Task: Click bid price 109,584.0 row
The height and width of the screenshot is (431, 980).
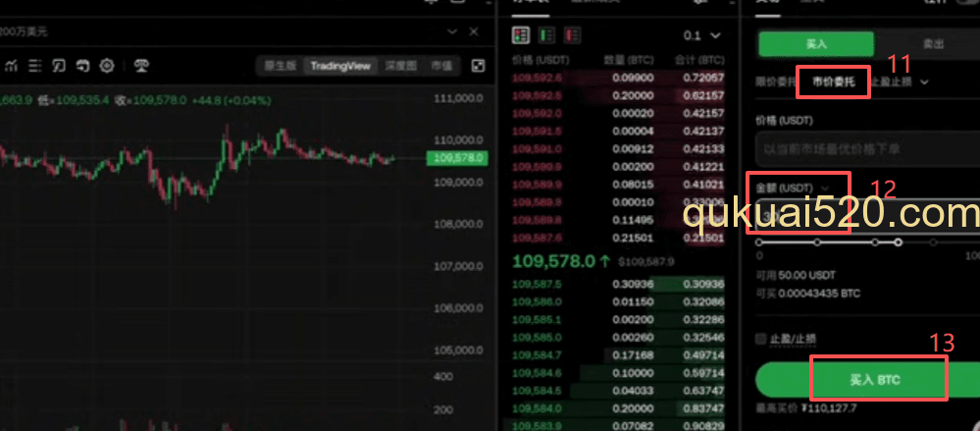Action: tap(618, 408)
